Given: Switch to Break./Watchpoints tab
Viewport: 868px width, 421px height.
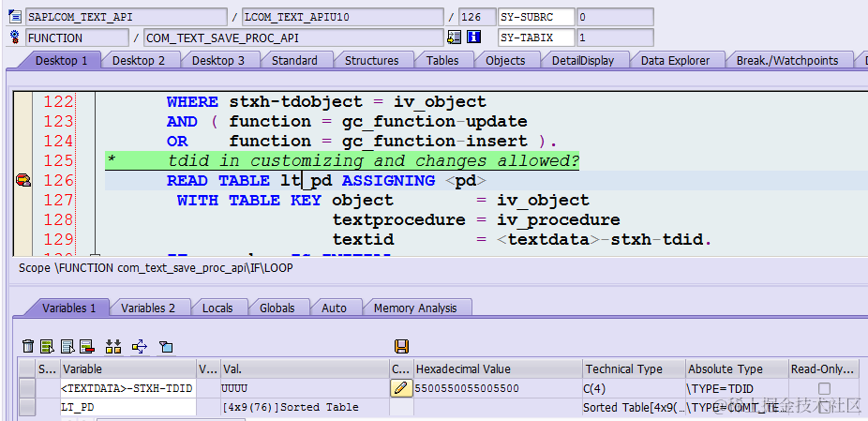Looking at the screenshot, I should tap(787, 60).
